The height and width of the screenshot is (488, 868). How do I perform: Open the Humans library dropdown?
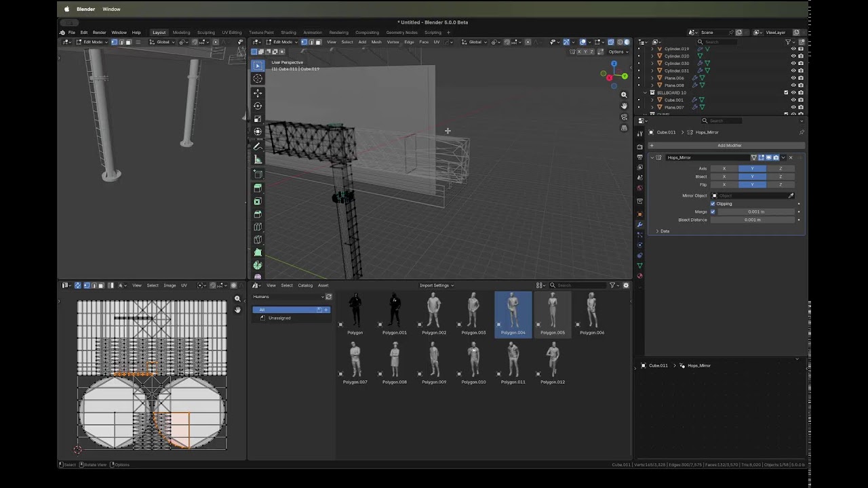[x=288, y=297]
